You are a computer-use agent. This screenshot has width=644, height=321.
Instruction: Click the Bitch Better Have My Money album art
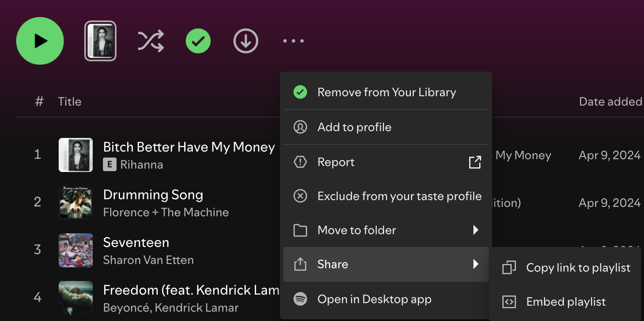pos(76,155)
